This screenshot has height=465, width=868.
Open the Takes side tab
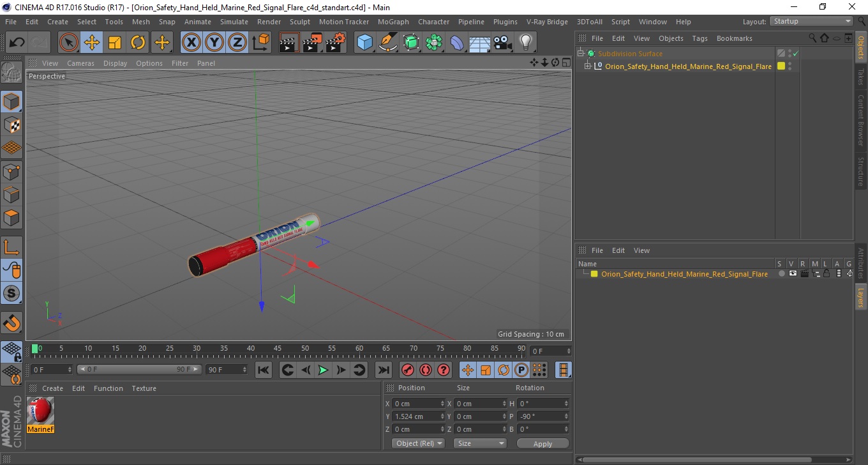point(861,77)
